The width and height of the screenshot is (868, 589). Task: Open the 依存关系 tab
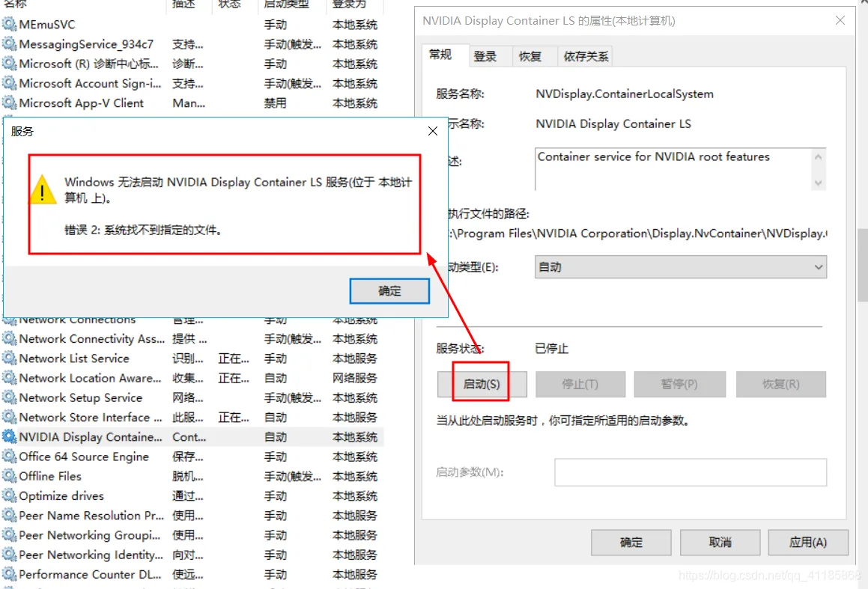(x=586, y=56)
